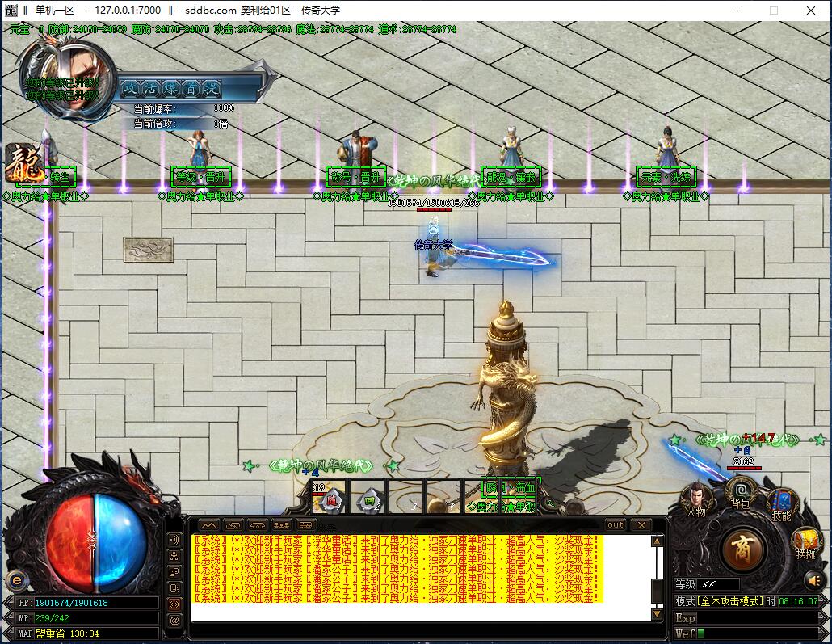
Task: Toggle the shout channel signal icon
Action: tap(174, 540)
